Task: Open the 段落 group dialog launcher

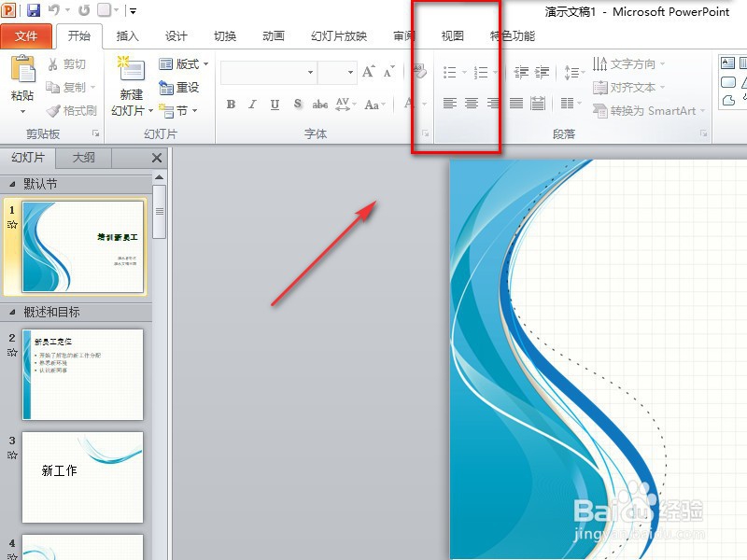Action: (x=704, y=133)
